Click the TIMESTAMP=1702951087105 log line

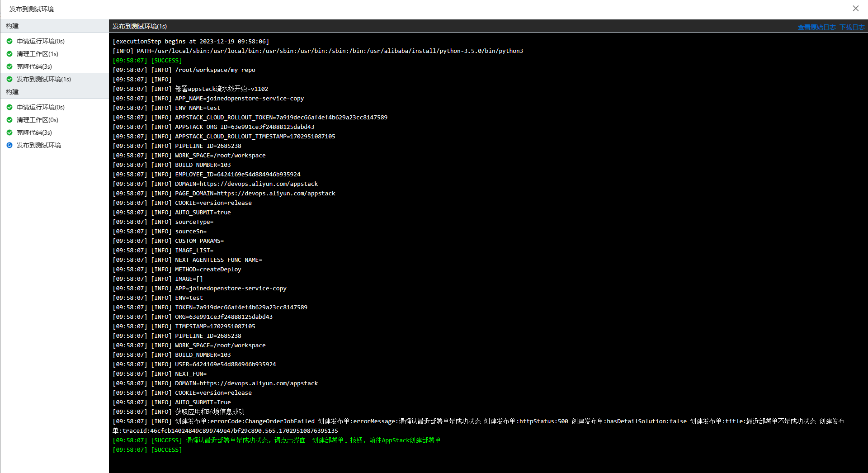[x=184, y=326]
